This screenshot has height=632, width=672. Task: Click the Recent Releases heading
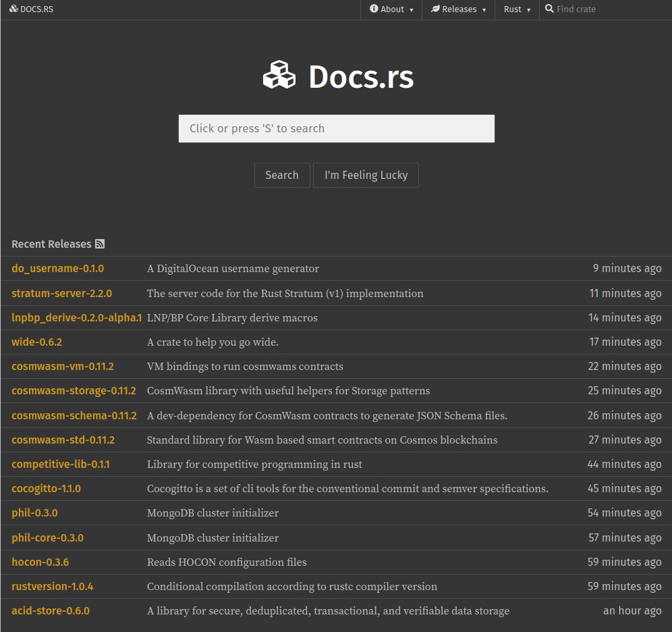tap(51, 244)
